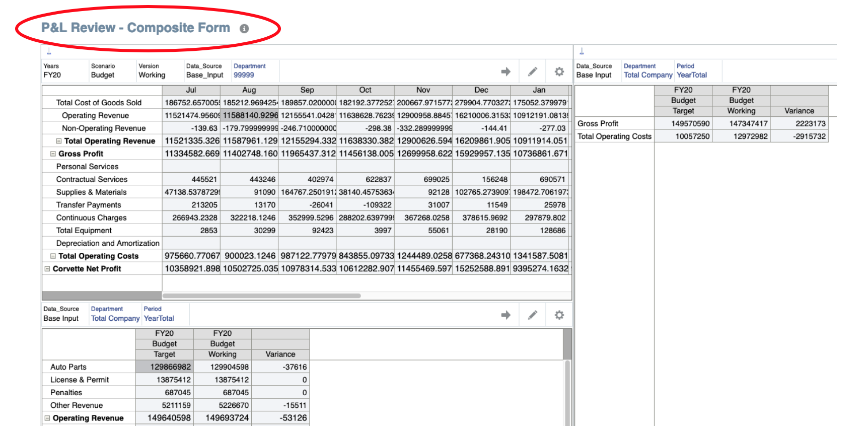The width and height of the screenshot is (868, 433).
Task: Click the Non-Operating Revenue row label
Action: click(104, 128)
